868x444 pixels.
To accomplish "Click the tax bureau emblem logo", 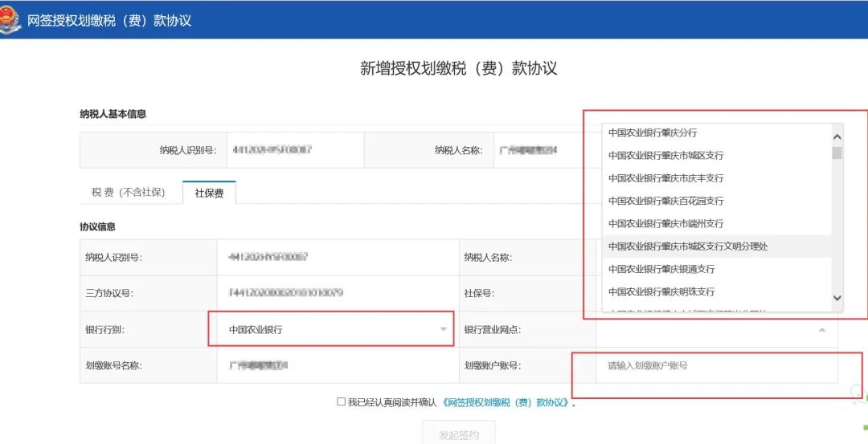I will [x=10, y=20].
